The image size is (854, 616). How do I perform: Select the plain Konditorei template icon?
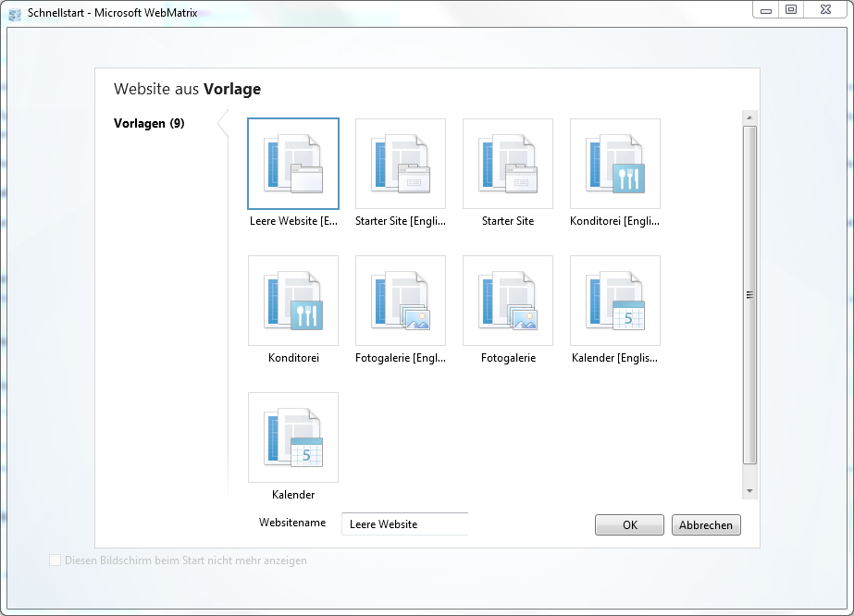[x=293, y=301]
